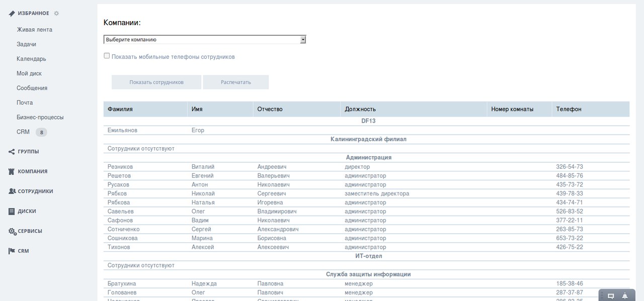Viewport: 644px width, 301px height.
Task: Enable showing employees' mobile phones checkbox
Action: click(x=107, y=56)
